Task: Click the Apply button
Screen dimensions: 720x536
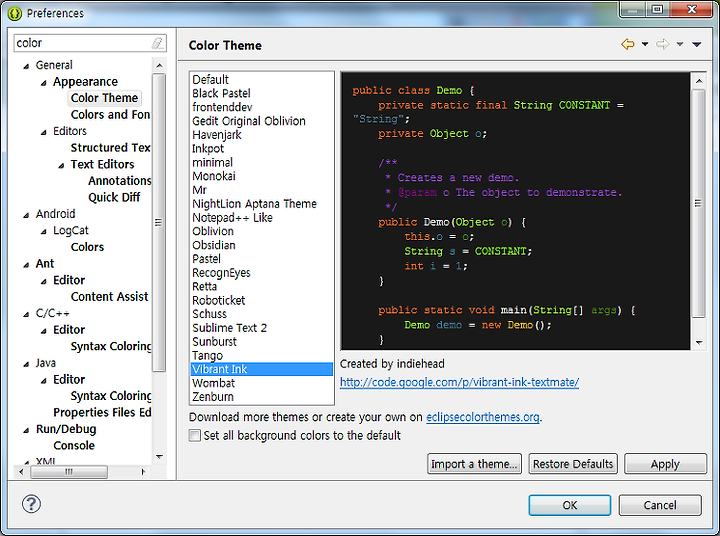Action: point(665,464)
